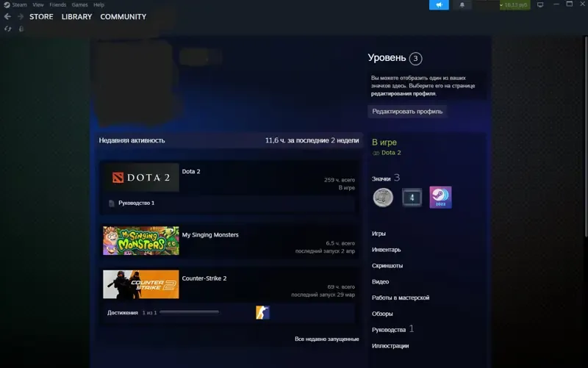Open the Friends menu
588x368 pixels.
pyautogui.click(x=58, y=5)
